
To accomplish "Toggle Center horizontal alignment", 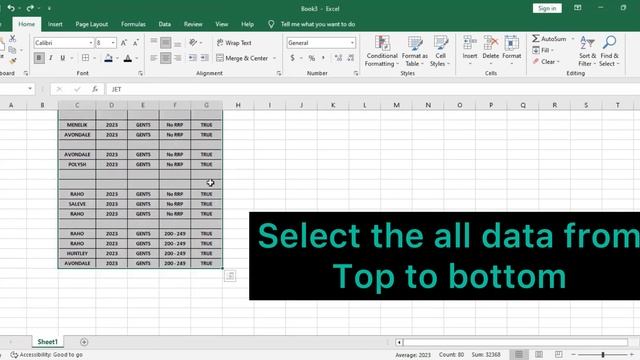I will (x=166, y=58).
